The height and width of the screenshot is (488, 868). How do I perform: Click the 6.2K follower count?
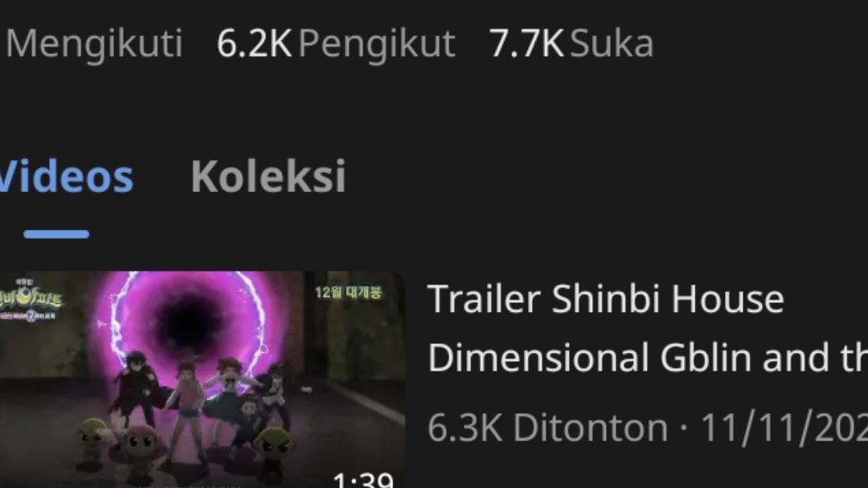click(x=253, y=43)
